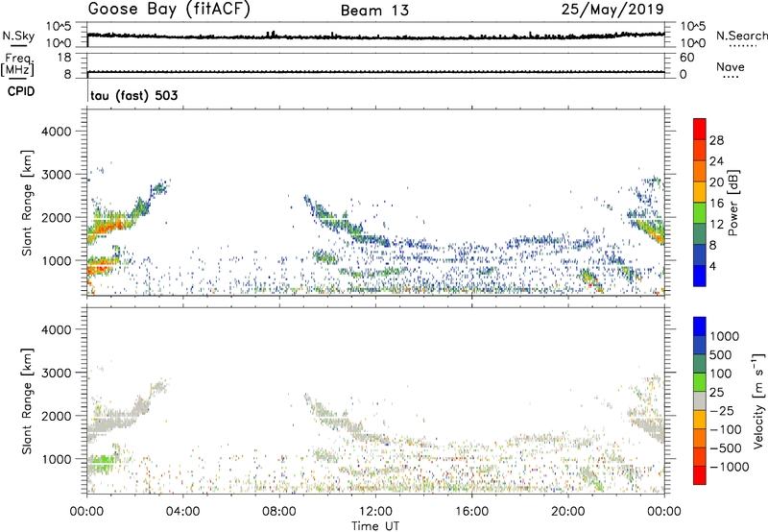Viewport: 768px width, 532px height.
Task: Click the '16:00' time axis tick label
Action: 471,512
